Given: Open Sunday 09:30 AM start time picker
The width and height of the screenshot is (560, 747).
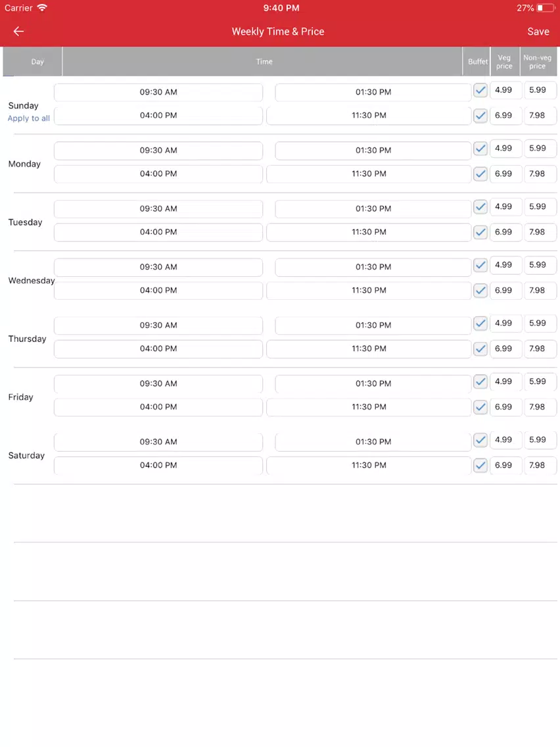Looking at the screenshot, I should (x=158, y=92).
